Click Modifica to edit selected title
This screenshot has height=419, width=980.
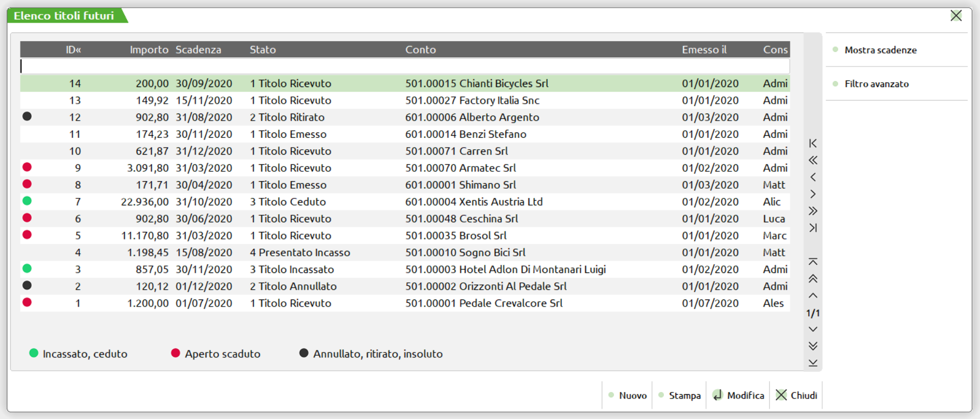coord(739,395)
